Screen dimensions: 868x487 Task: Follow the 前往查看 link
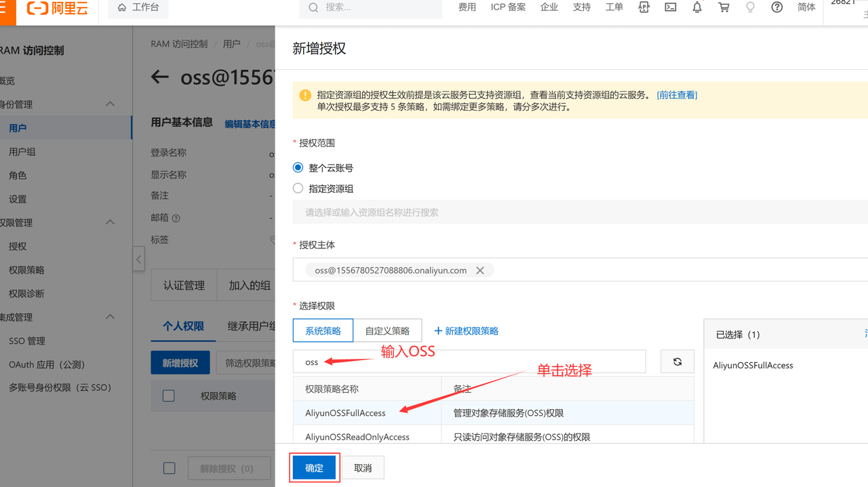point(677,95)
